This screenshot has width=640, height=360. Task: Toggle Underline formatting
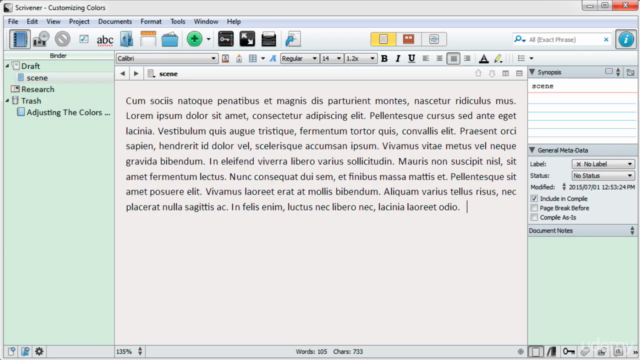coord(411,58)
